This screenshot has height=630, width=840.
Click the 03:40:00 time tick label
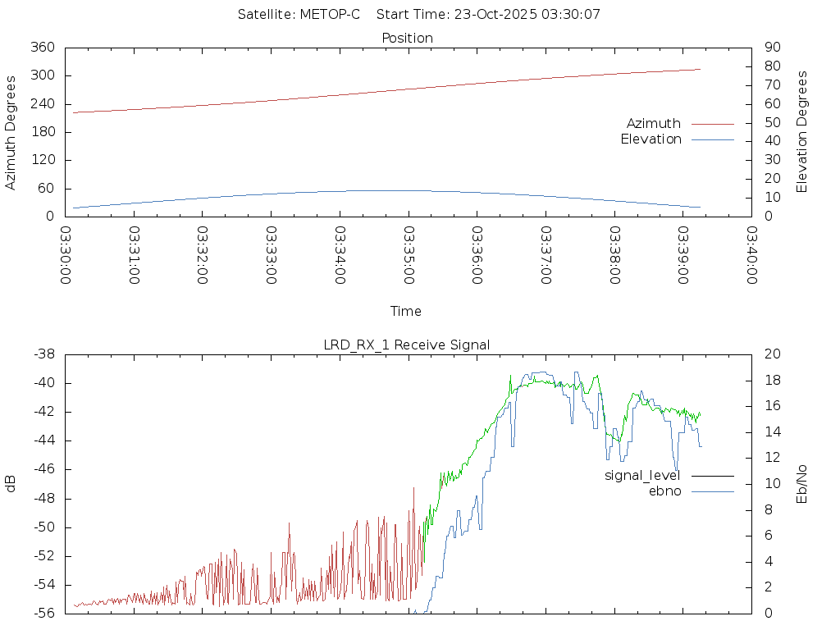pyautogui.click(x=751, y=255)
